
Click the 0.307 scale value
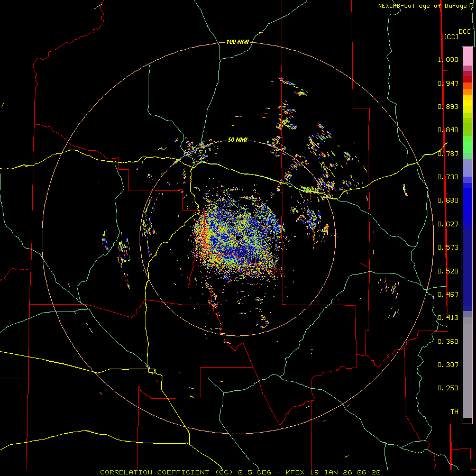coord(448,365)
